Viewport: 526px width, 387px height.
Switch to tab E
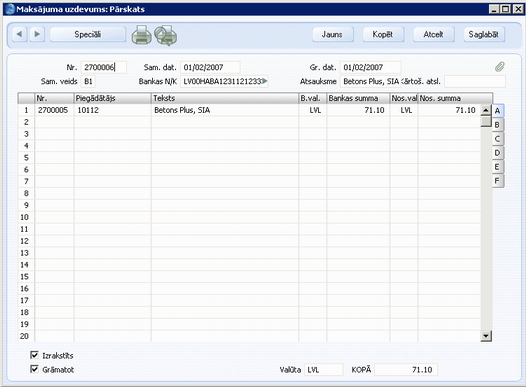point(497,167)
